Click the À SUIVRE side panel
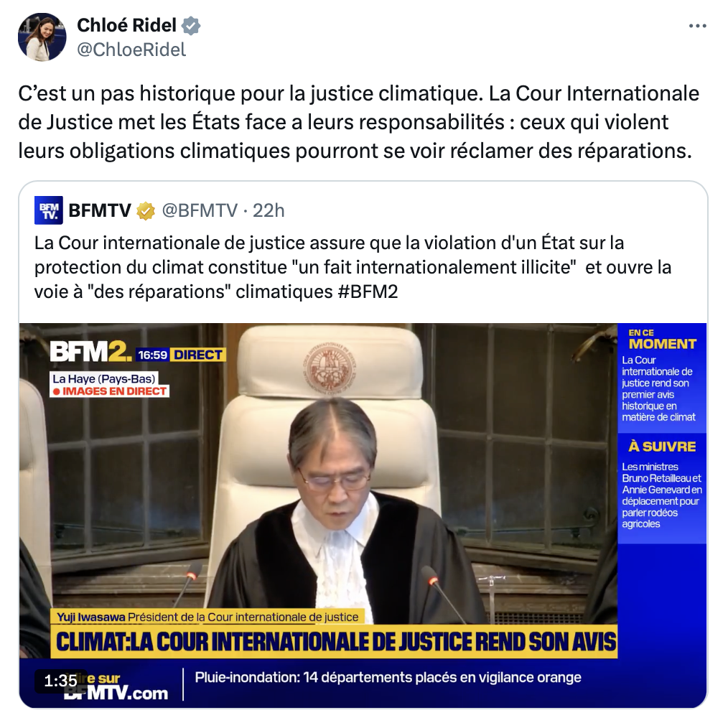The height and width of the screenshot is (728, 728). [x=662, y=487]
